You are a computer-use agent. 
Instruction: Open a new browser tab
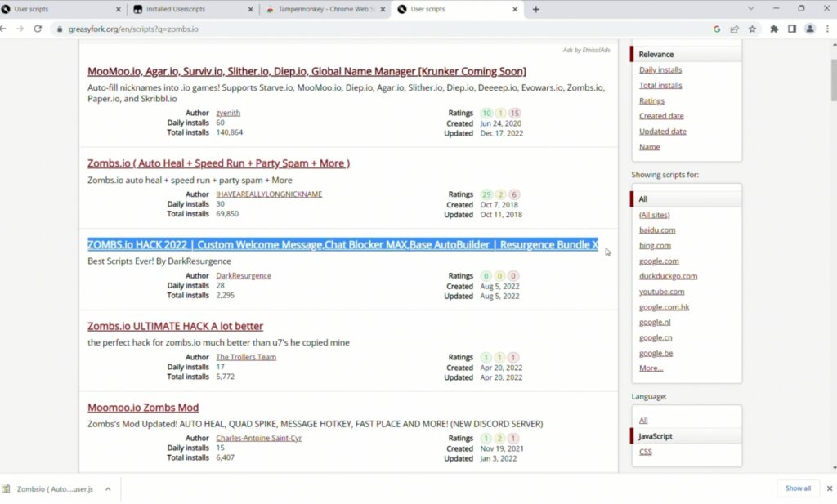tap(536, 9)
